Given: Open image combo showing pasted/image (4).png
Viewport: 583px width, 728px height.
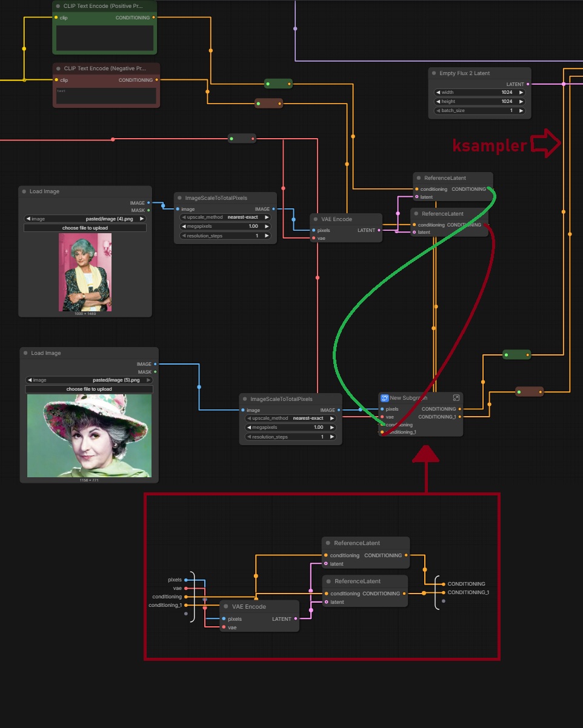Looking at the screenshot, I should pyautogui.click(x=85, y=219).
